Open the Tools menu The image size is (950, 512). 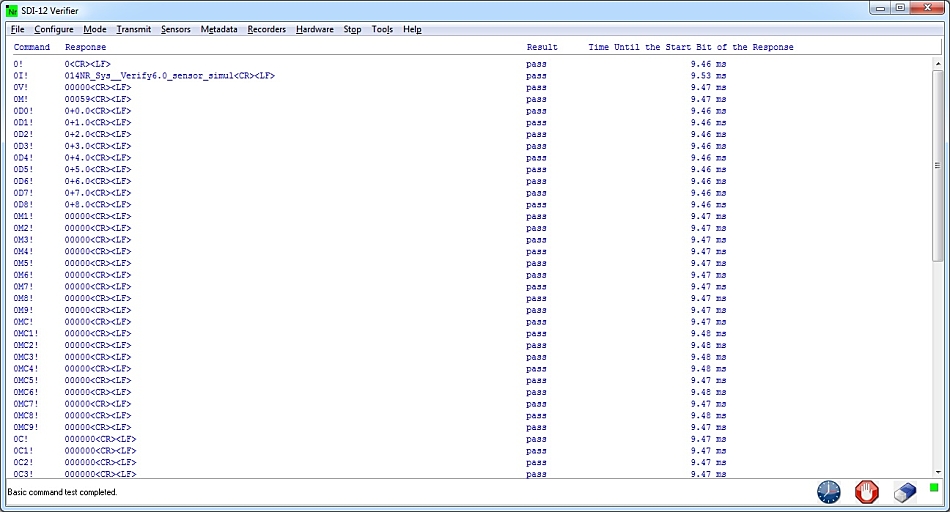pos(382,29)
